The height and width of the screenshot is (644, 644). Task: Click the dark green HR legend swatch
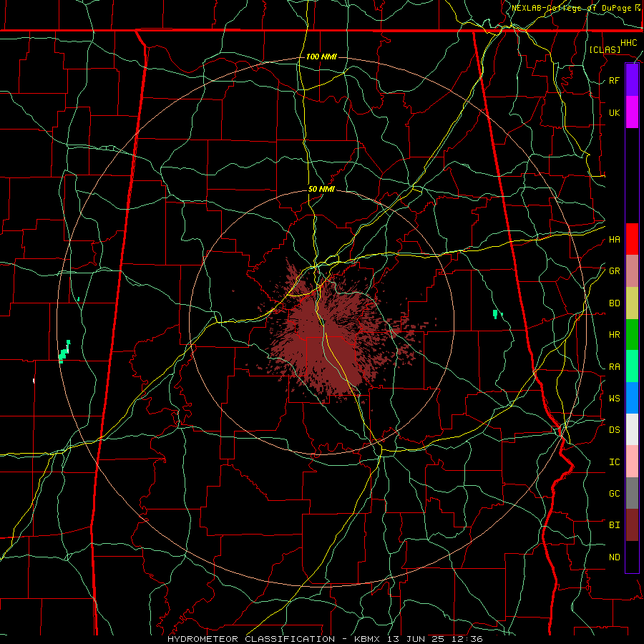pyautogui.click(x=632, y=334)
